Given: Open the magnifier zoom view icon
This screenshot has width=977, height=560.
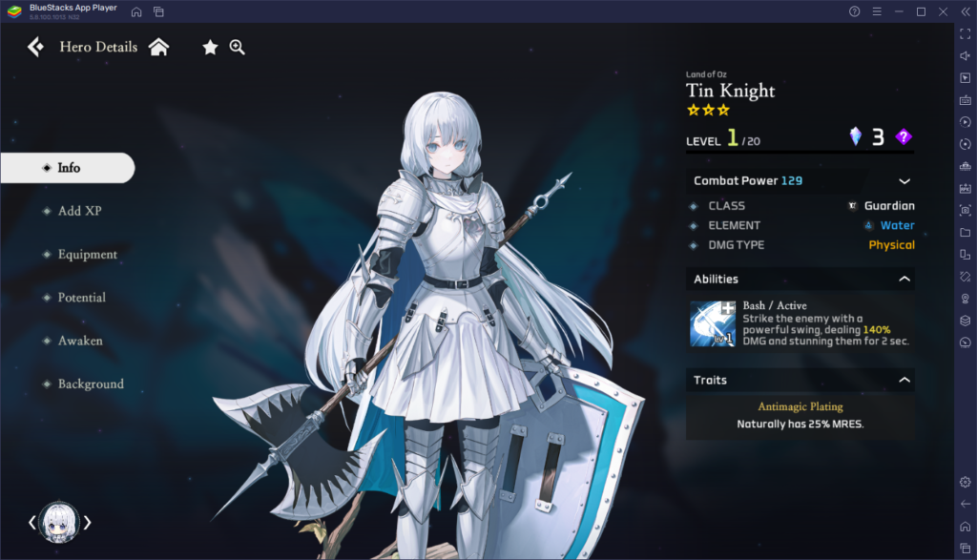Looking at the screenshot, I should tap(238, 47).
